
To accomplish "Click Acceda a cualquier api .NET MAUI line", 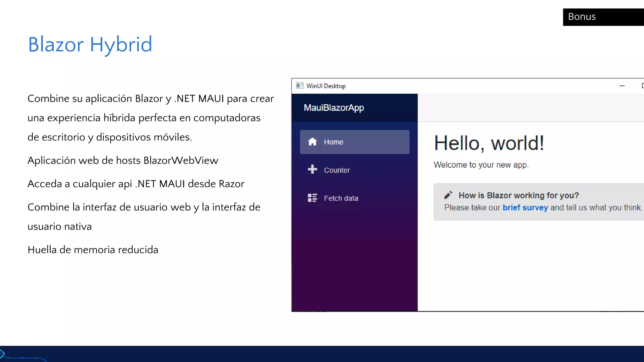I will pyautogui.click(x=136, y=184).
